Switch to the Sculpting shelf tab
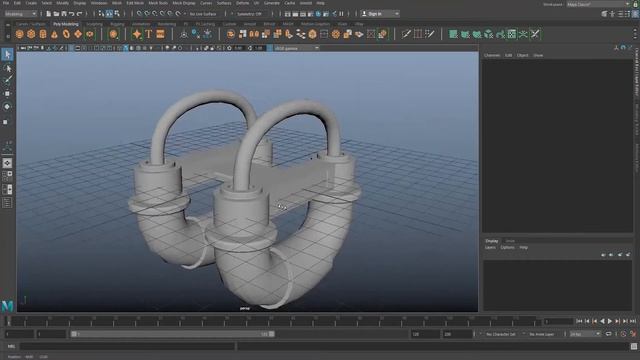640x360 pixels. (x=94, y=24)
